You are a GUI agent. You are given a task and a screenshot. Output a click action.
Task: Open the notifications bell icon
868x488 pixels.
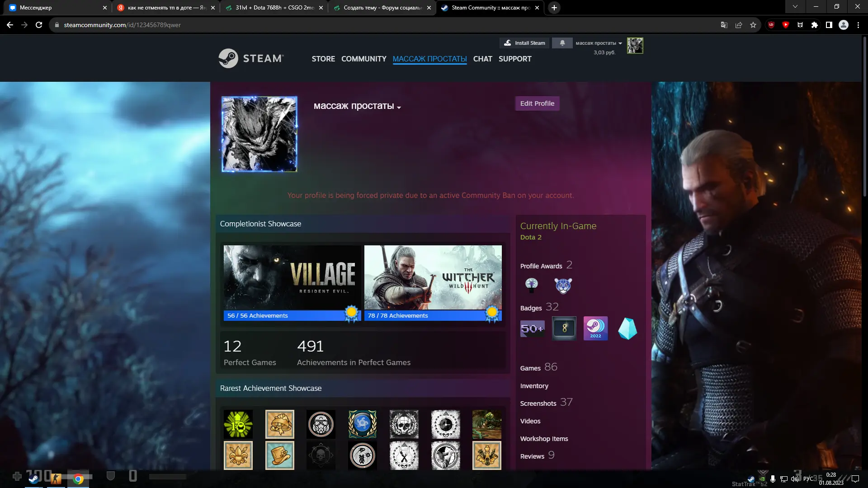tap(562, 43)
